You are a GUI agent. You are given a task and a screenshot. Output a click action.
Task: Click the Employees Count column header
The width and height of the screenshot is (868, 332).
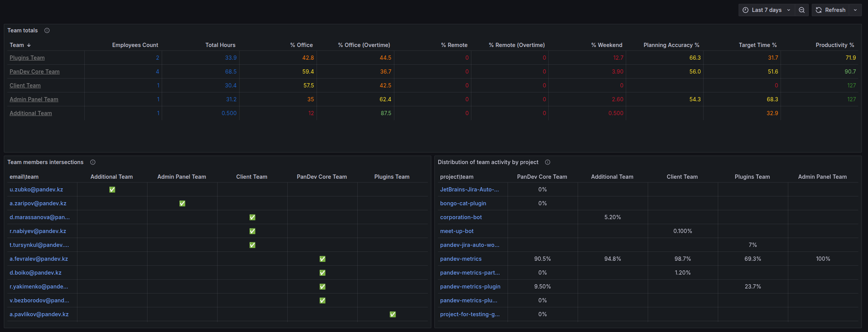(135, 45)
